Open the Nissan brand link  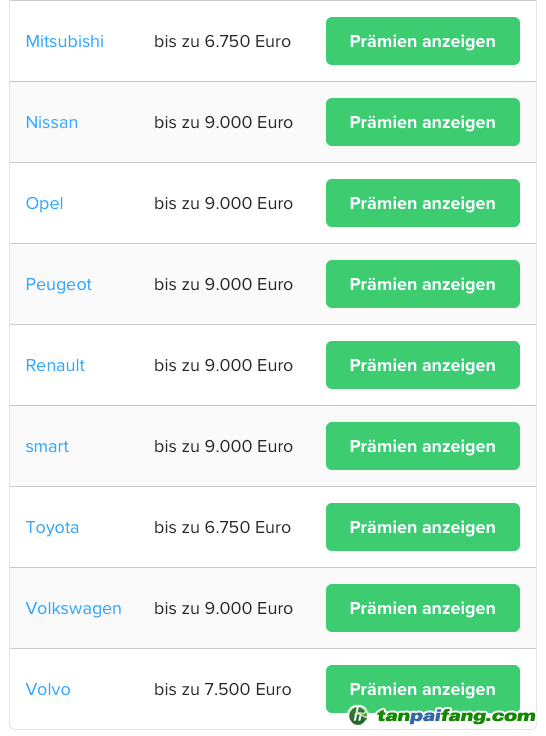(x=52, y=123)
